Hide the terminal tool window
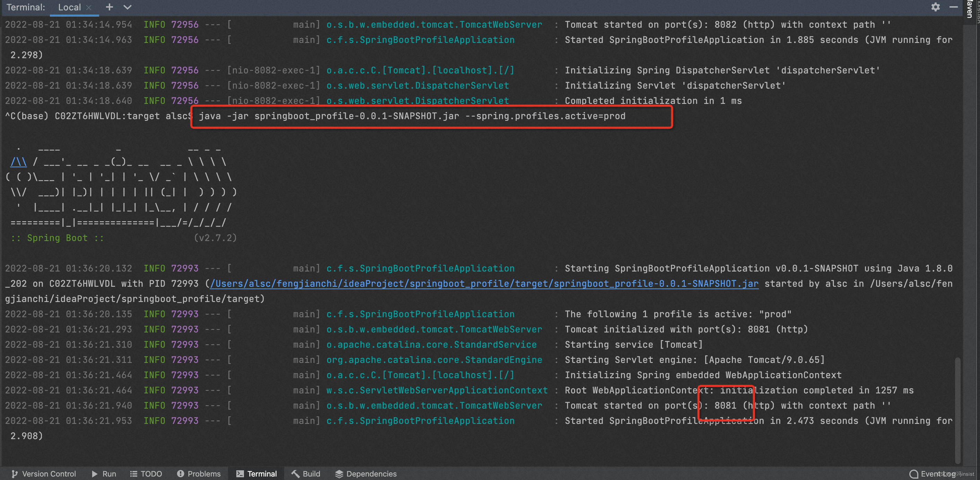980x480 pixels. (953, 7)
